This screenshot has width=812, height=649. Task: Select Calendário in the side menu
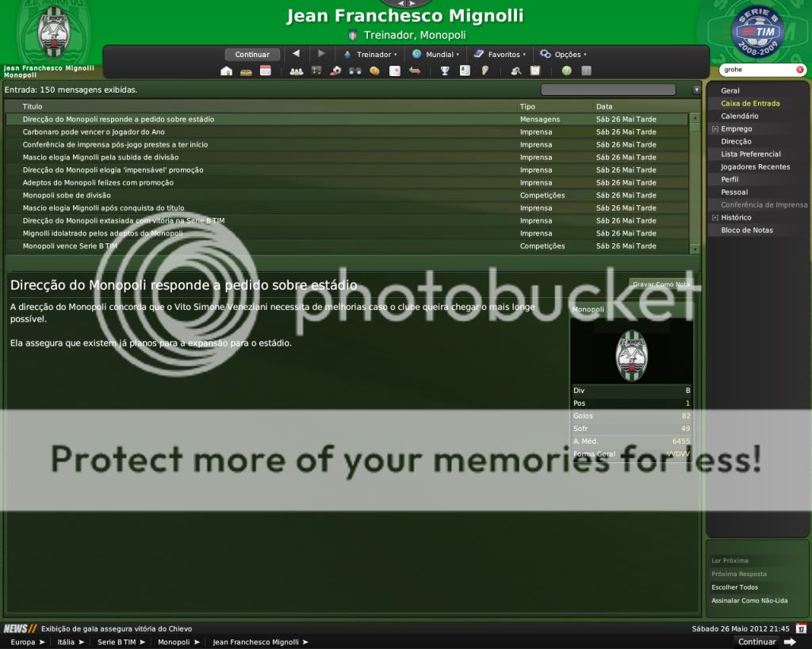[739, 116]
